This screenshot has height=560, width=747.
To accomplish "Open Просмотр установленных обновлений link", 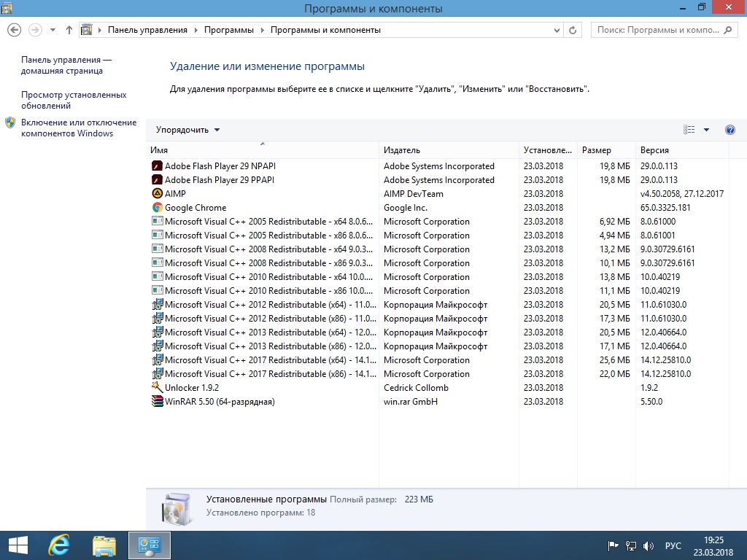I will pyautogui.click(x=74, y=100).
